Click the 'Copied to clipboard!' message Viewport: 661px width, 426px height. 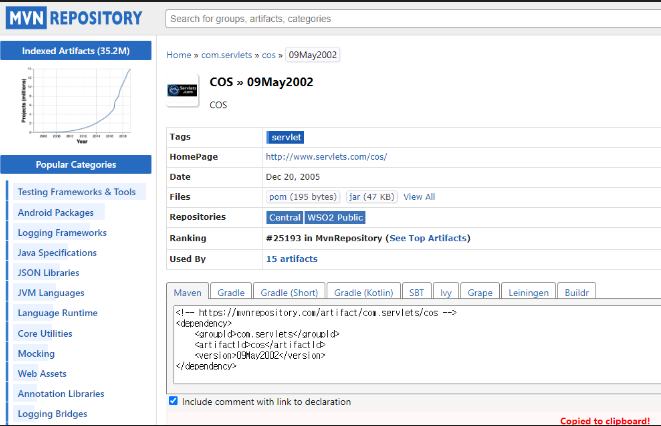pyautogui.click(x=605, y=421)
